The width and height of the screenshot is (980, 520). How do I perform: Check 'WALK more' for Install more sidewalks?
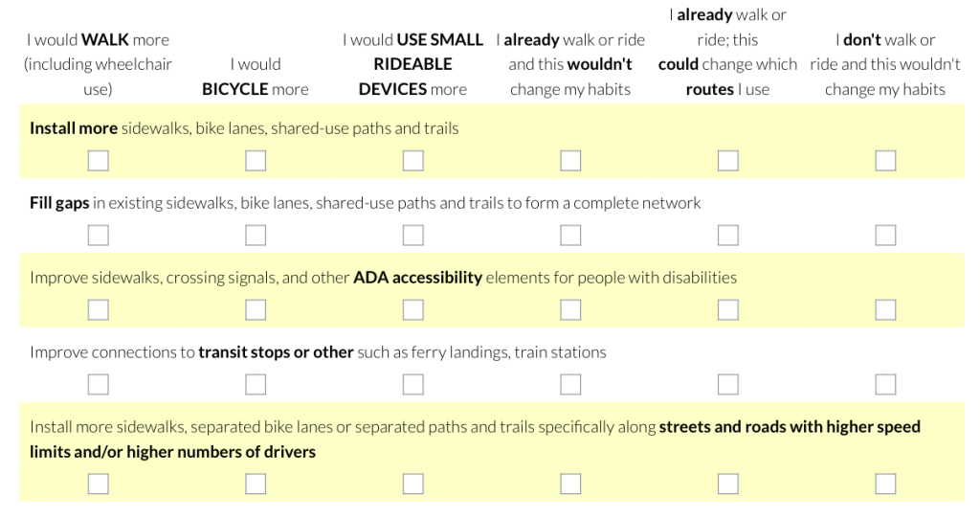(99, 161)
